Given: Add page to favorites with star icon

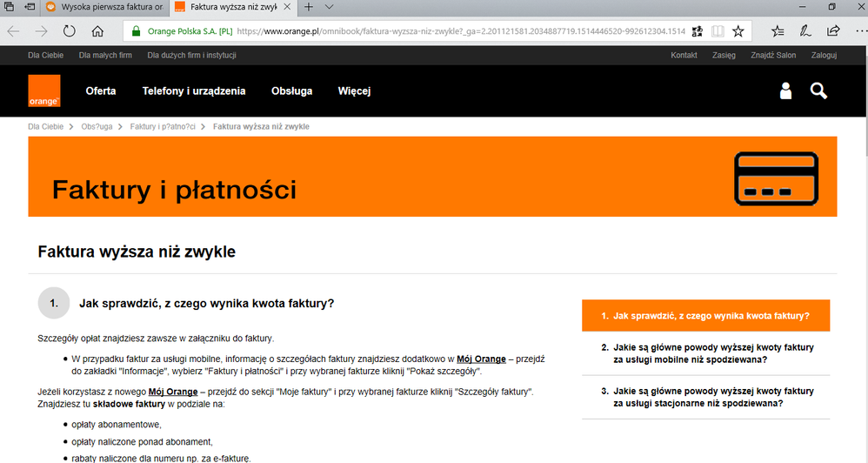Looking at the screenshot, I should (738, 31).
